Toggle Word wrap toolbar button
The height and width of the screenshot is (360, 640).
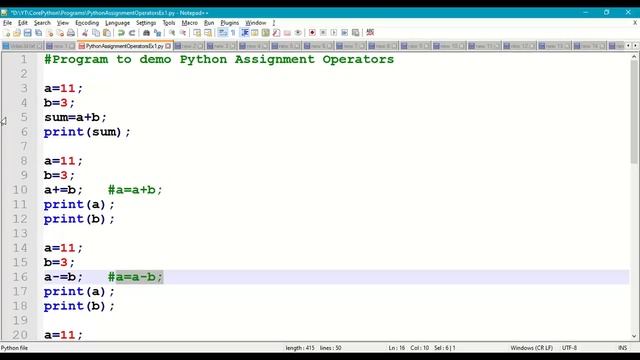222,33
